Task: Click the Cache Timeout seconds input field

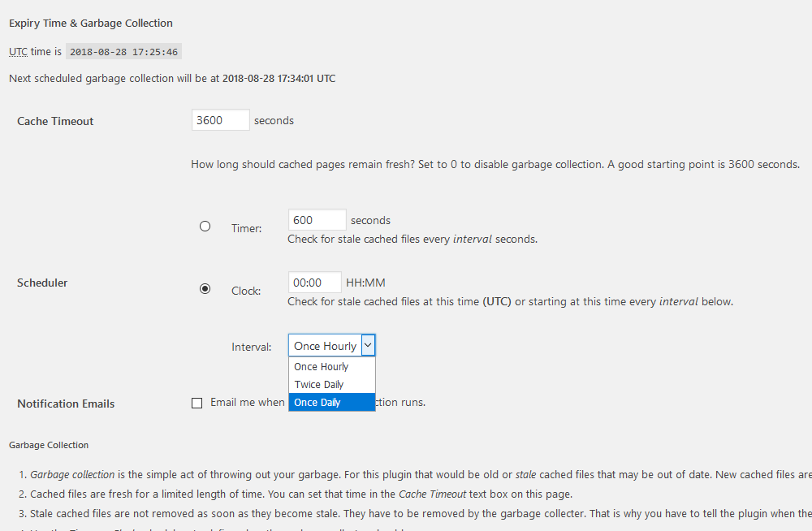Action: point(220,120)
